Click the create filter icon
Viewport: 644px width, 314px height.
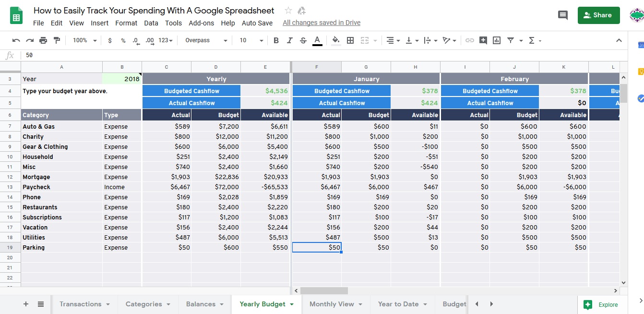[510, 40]
